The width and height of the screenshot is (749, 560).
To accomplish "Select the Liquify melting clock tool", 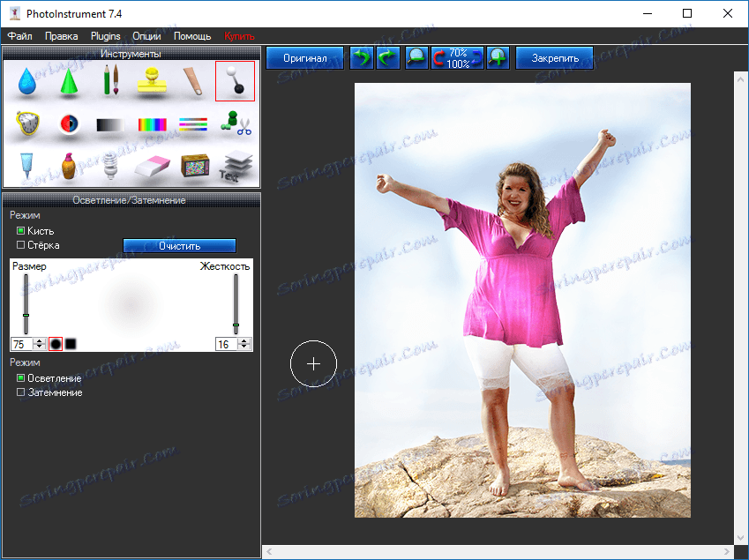I will 27,124.
